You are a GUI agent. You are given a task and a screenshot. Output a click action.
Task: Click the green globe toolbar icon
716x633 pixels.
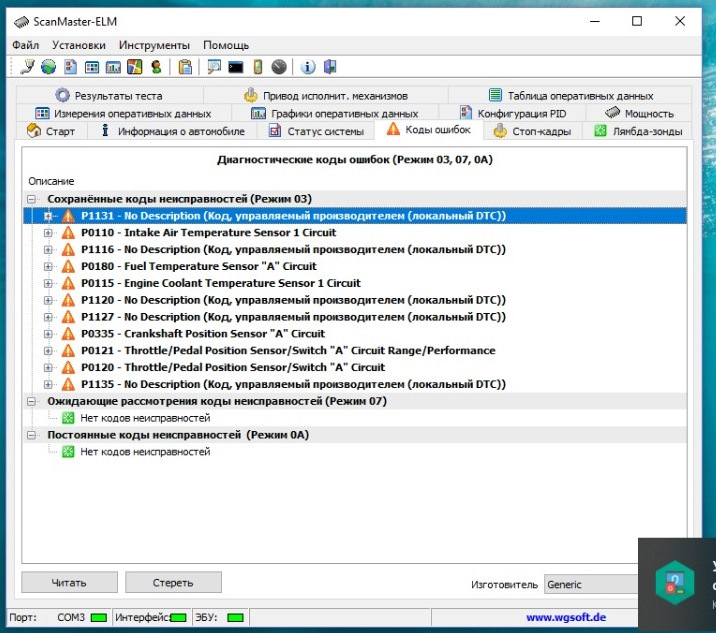point(48,67)
